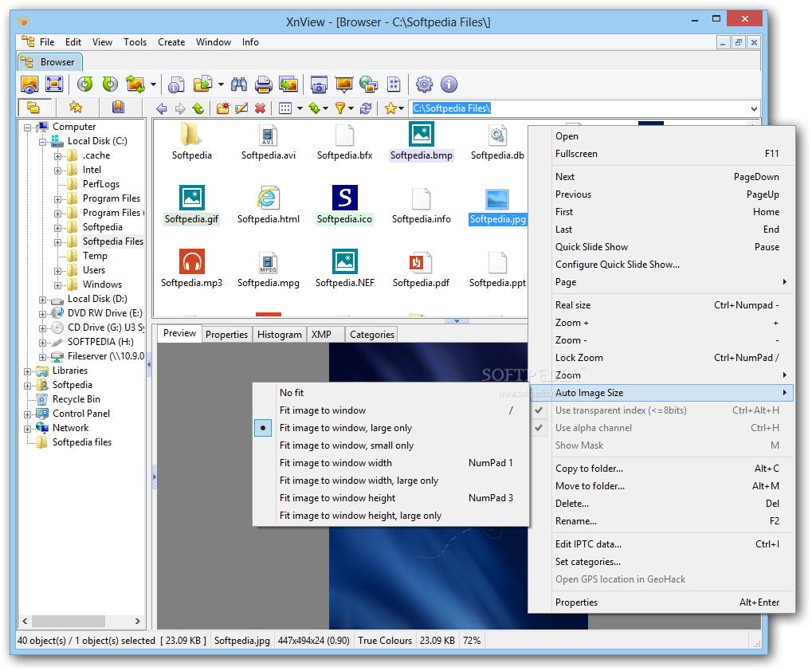Click the Print toolbar icon
Image resolution: width=812 pixels, height=671 pixels.
click(264, 84)
